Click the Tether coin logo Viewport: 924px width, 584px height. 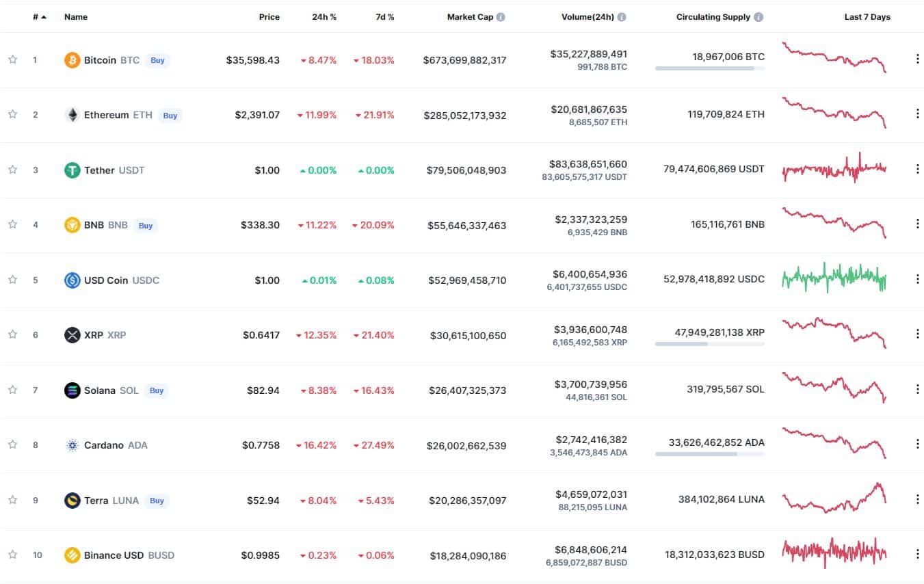(x=72, y=170)
